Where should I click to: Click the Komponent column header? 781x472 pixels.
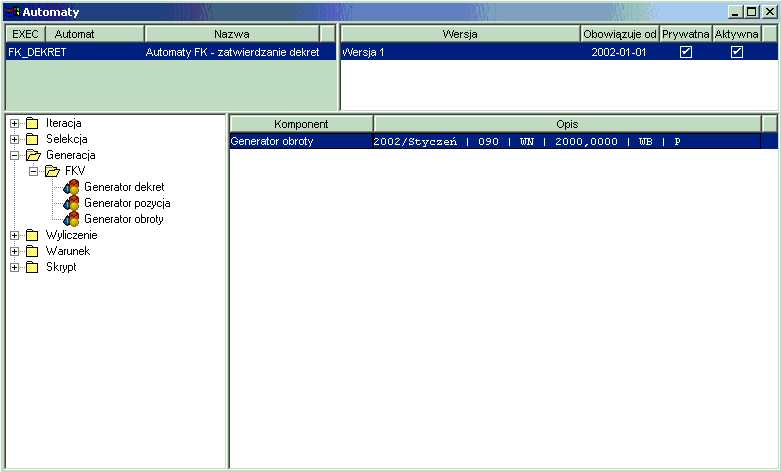(301, 124)
